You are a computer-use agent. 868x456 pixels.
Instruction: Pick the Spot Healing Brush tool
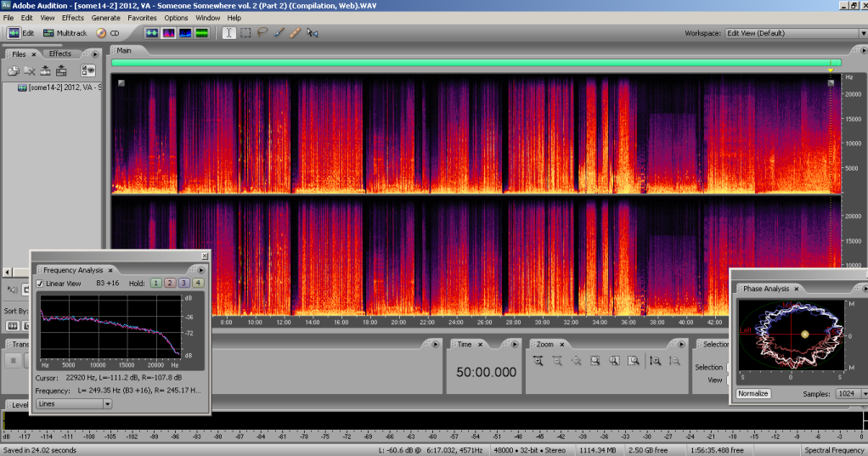pyautogui.click(x=295, y=33)
